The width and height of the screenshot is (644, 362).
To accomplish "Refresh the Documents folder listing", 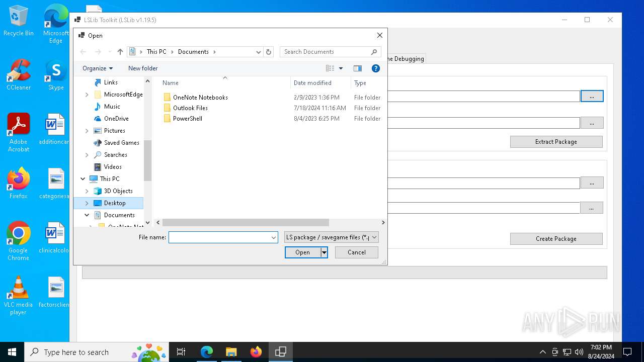I will click(269, 52).
